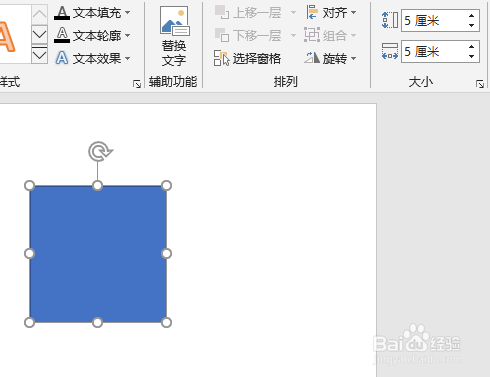Click the shape width icon
The image size is (490, 377).
click(x=390, y=51)
